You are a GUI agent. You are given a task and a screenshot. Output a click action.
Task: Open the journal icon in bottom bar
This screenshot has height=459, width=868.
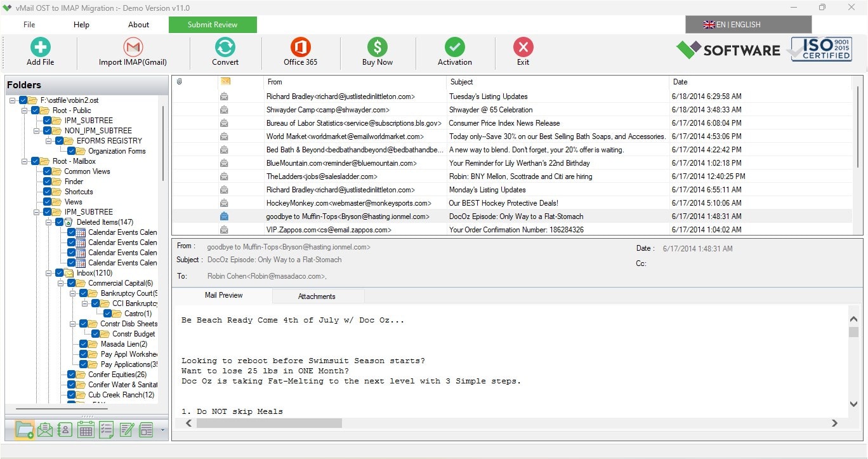pos(147,430)
